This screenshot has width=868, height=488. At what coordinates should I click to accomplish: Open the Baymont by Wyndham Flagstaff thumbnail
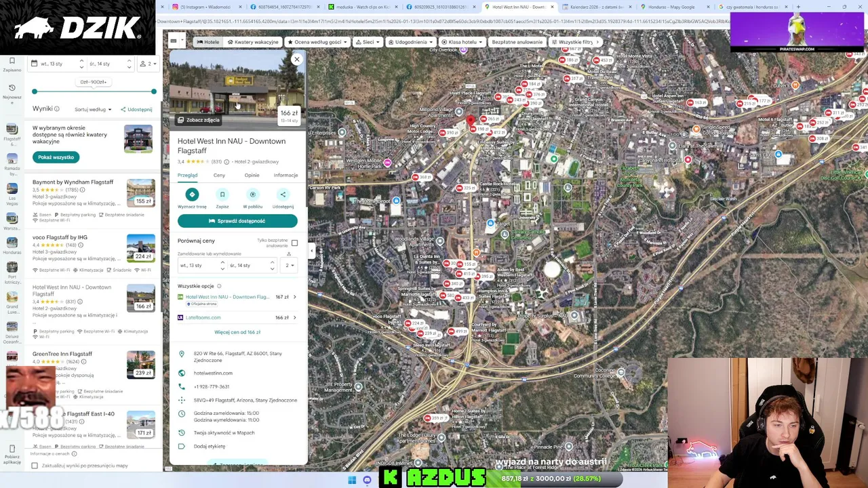tap(140, 193)
